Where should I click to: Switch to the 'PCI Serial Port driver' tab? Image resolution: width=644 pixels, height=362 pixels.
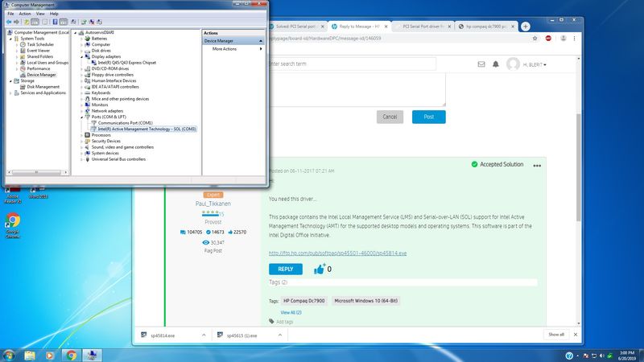point(423,27)
